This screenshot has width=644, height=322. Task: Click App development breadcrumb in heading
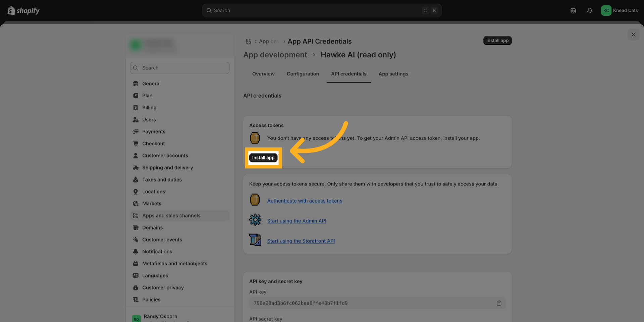point(275,55)
